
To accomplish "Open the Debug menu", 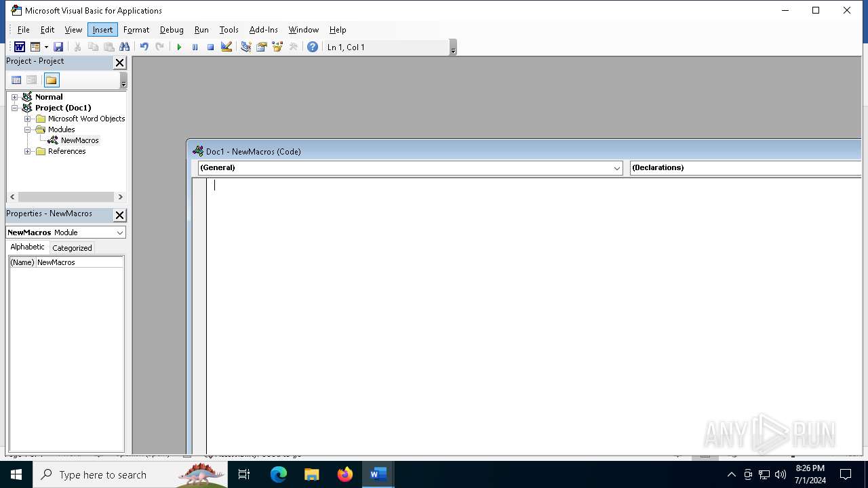I will click(172, 30).
